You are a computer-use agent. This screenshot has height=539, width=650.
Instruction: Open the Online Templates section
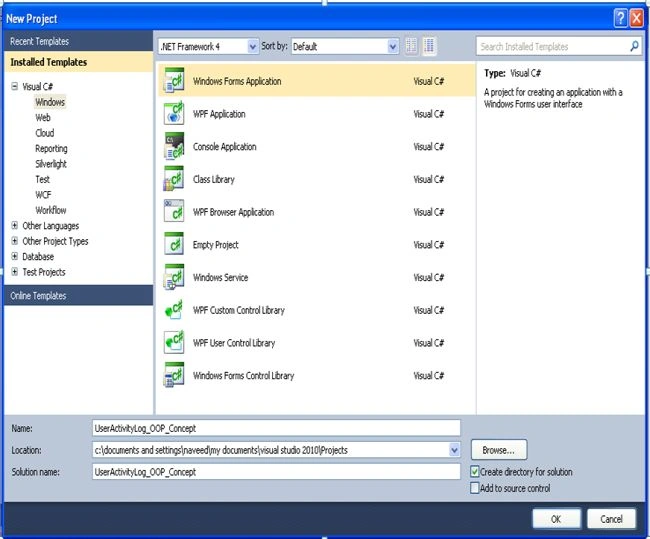pyautogui.click(x=78, y=295)
